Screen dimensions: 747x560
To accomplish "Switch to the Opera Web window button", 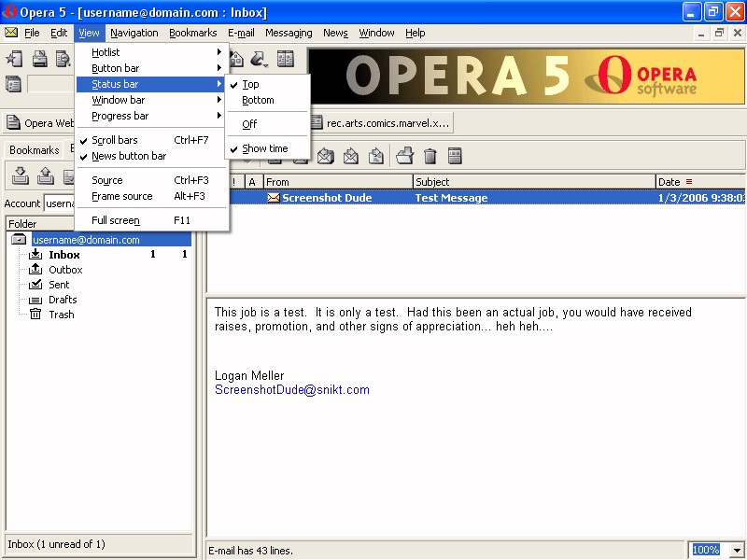I will pyautogui.click(x=39, y=123).
